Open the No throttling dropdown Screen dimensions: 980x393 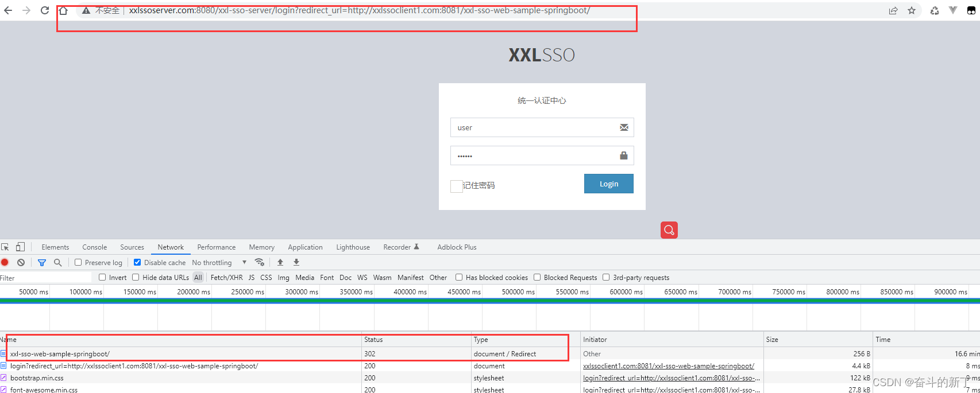(x=219, y=262)
